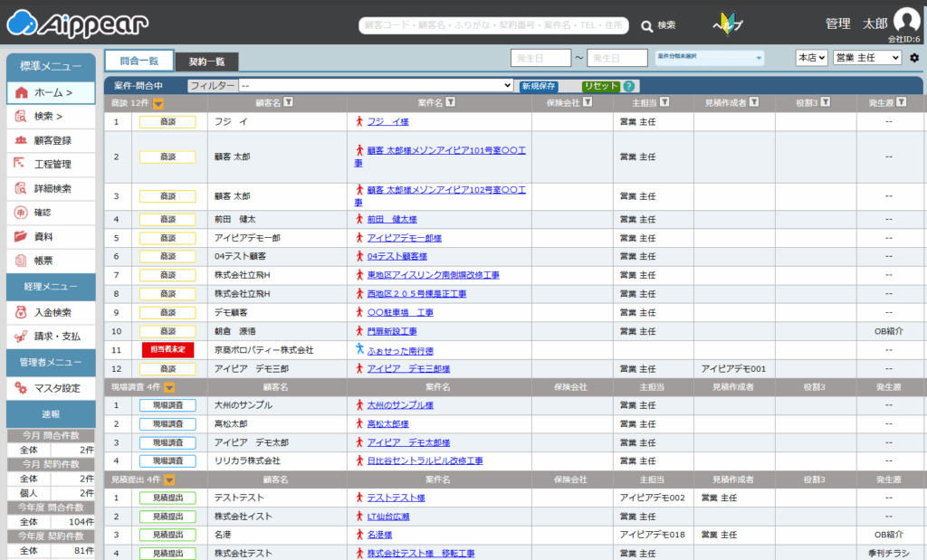This screenshot has width=927, height=560.
Task: Open the Help beginner-mark icon
Action: point(728,24)
